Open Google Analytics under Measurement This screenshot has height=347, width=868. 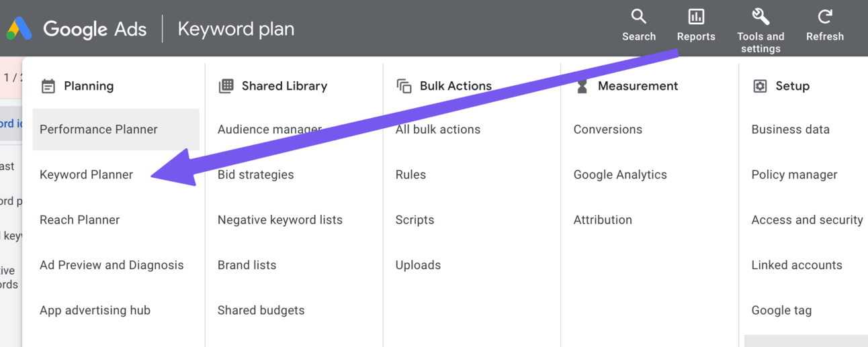620,175
